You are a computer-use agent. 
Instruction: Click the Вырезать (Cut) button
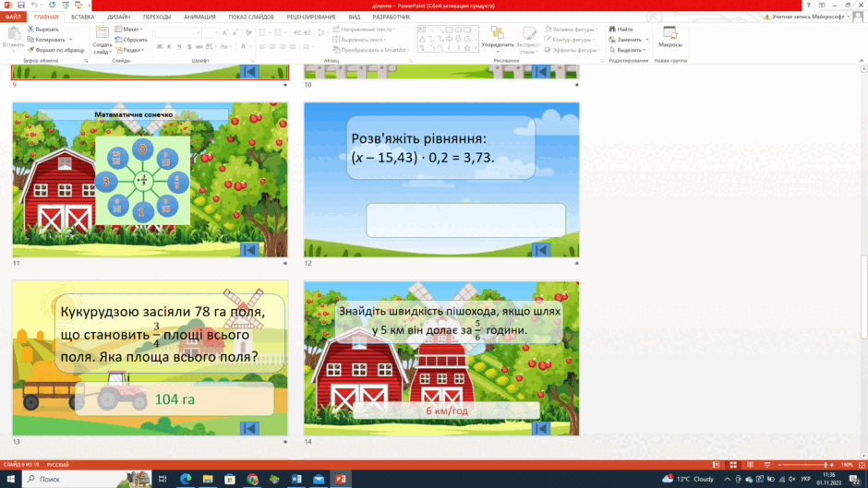[43, 29]
